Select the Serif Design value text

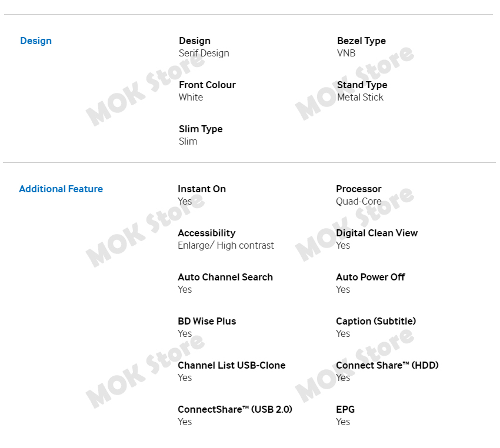click(204, 54)
